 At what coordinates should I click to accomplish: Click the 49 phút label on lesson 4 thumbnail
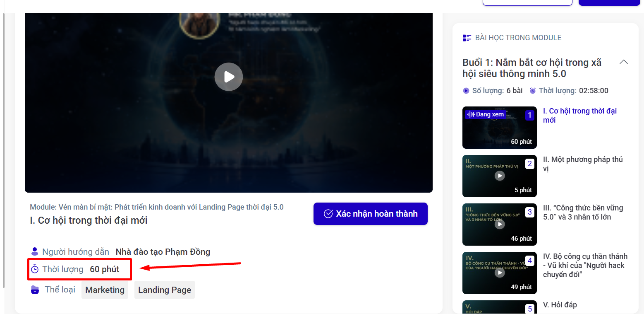[x=521, y=287]
